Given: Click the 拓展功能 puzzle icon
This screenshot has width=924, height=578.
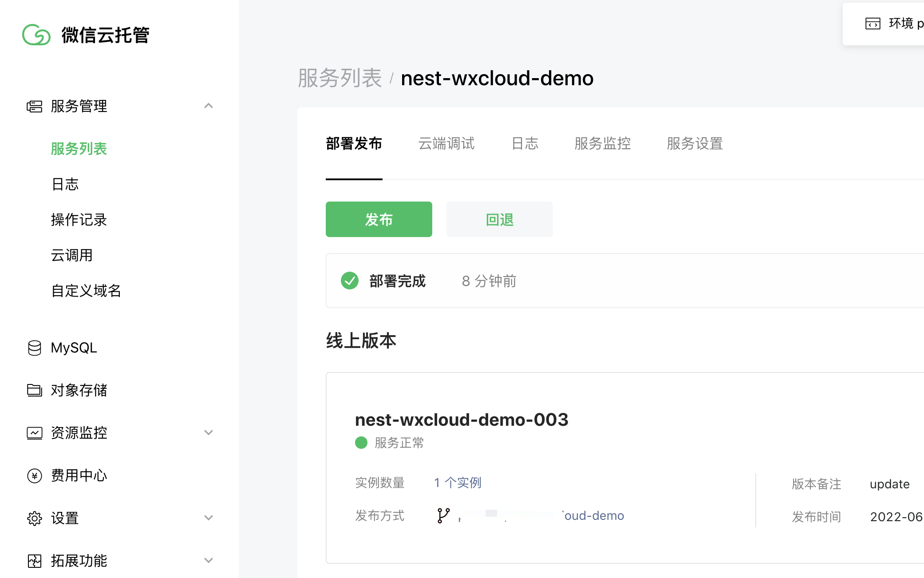Looking at the screenshot, I should (35, 561).
